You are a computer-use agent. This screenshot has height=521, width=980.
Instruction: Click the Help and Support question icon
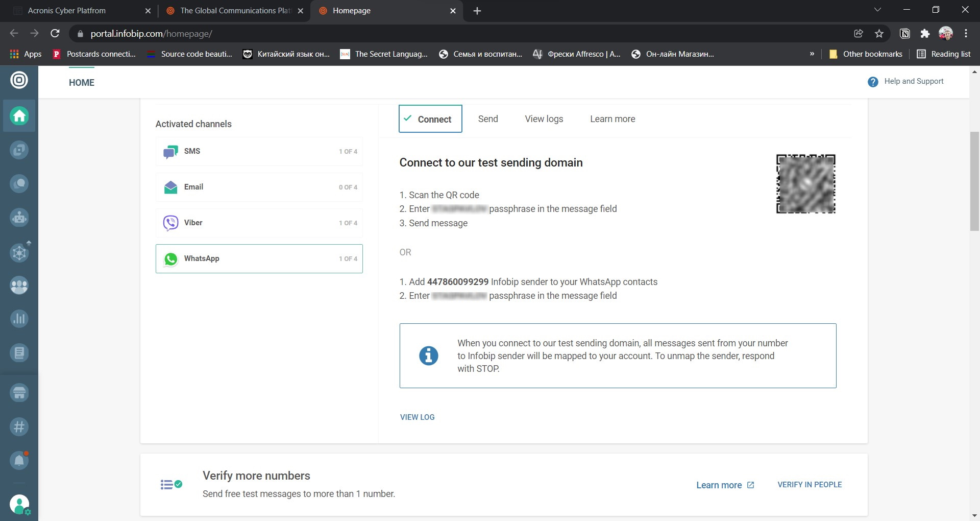873,82
